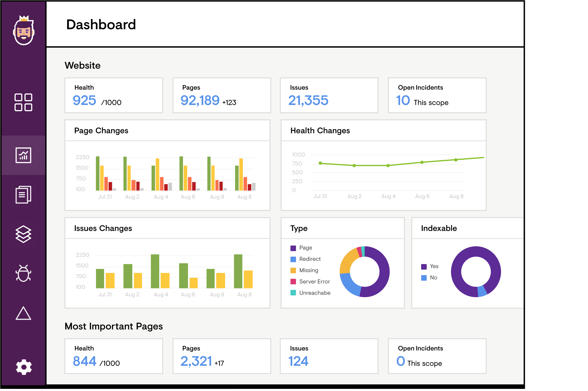The width and height of the screenshot is (588, 391).
Task: Open settings gear in sidebar
Action: (24, 367)
